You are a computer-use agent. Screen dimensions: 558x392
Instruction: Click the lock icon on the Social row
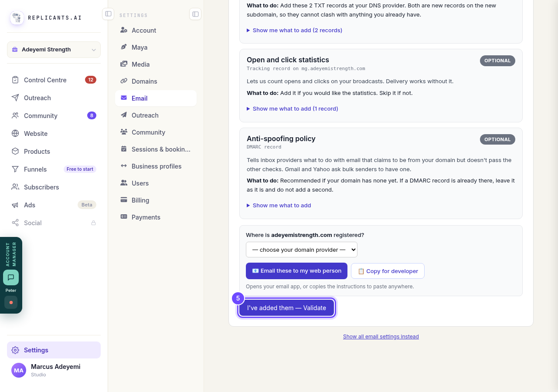click(x=93, y=223)
